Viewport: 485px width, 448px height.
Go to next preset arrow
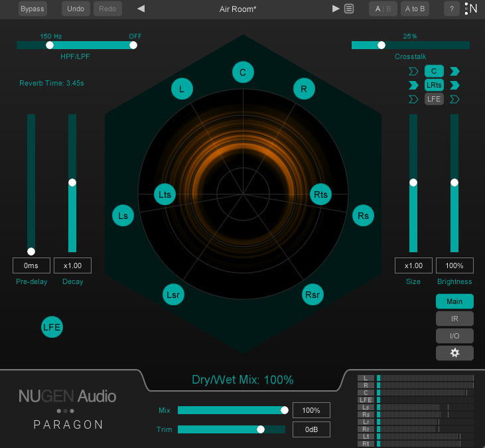point(336,9)
